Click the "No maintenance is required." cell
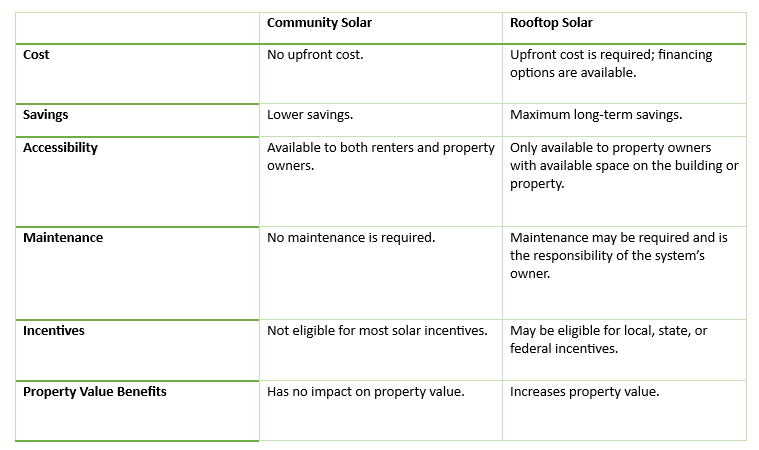The image size is (759, 450). [351, 238]
